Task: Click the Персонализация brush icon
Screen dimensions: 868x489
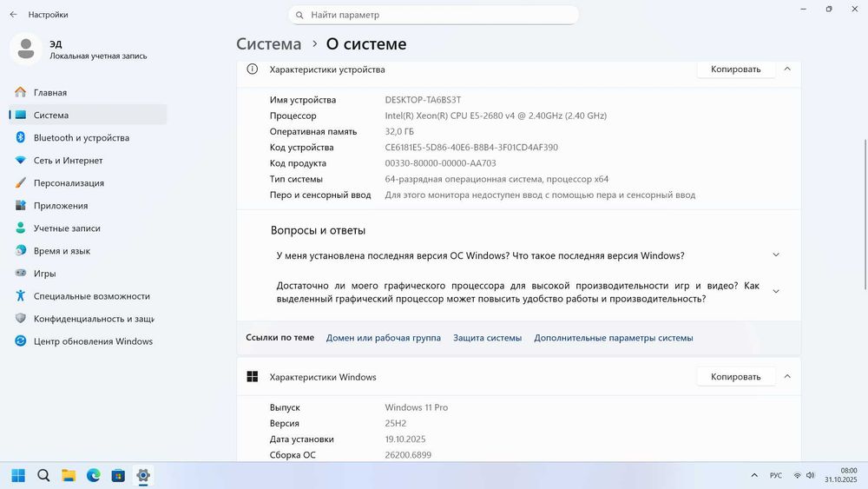Action: (21, 182)
